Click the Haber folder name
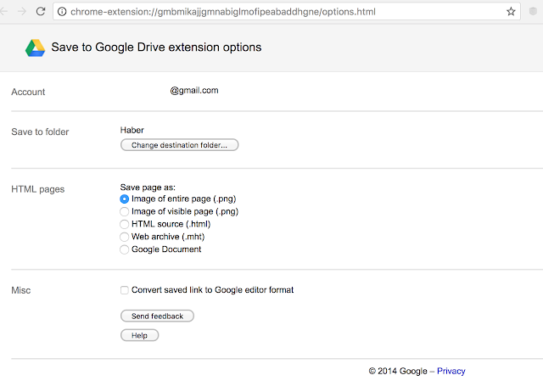The height and width of the screenshot is (392, 543). (x=132, y=130)
